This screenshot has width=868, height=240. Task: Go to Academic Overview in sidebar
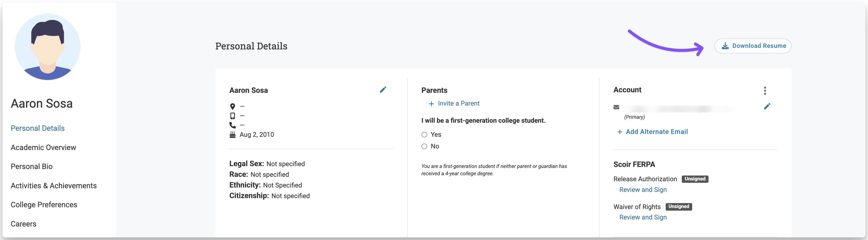click(x=43, y=147)
